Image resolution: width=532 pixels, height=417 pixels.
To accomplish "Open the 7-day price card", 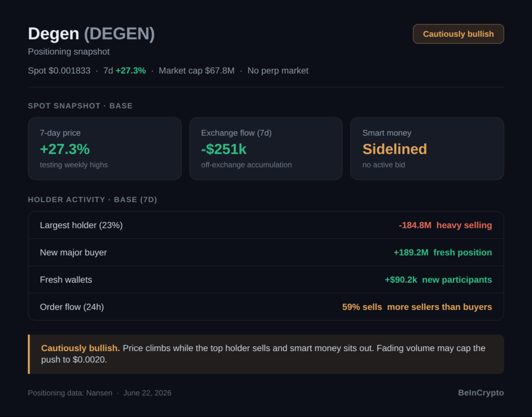I will coord(105,148).
